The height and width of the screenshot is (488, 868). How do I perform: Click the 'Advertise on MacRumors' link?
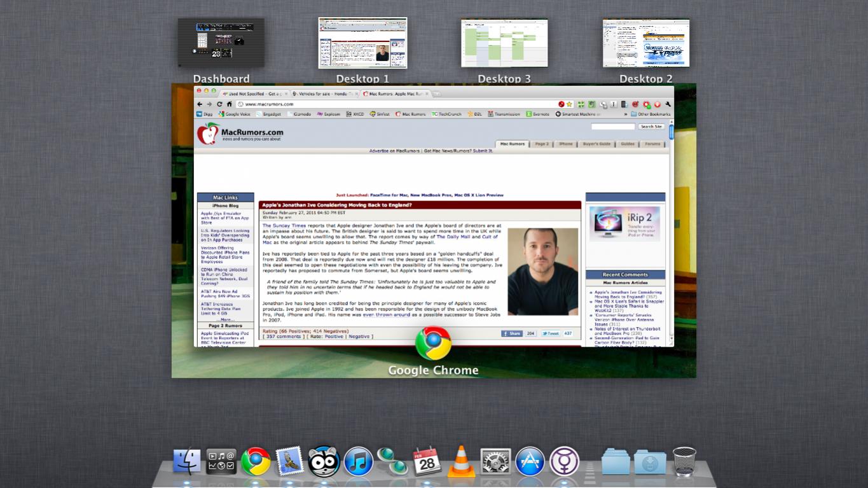395,151
